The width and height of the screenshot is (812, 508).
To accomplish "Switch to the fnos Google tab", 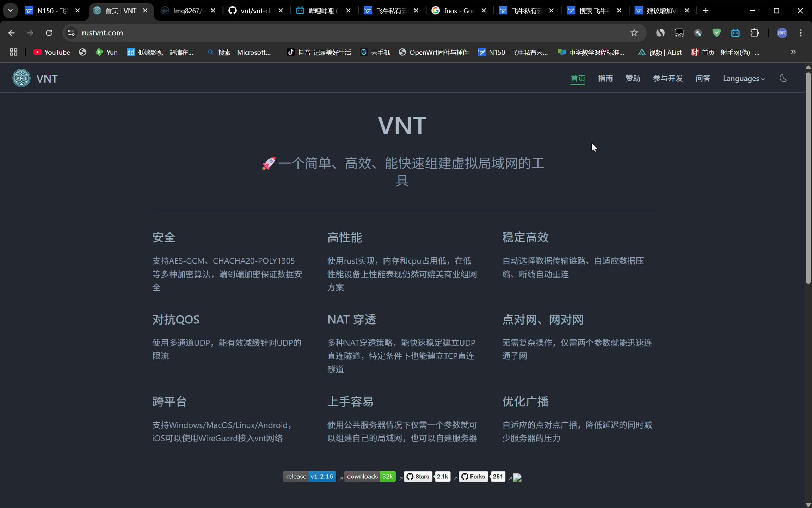I will (459, 11).
